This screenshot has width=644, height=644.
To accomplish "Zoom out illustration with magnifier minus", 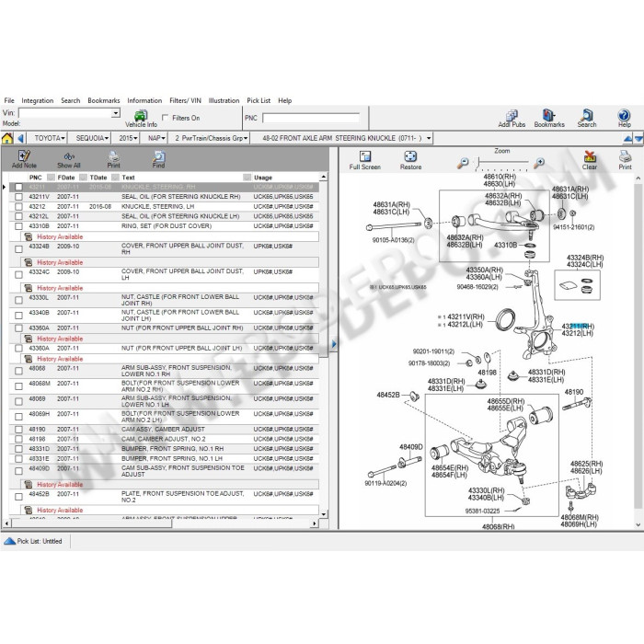I will pos(463,163).
